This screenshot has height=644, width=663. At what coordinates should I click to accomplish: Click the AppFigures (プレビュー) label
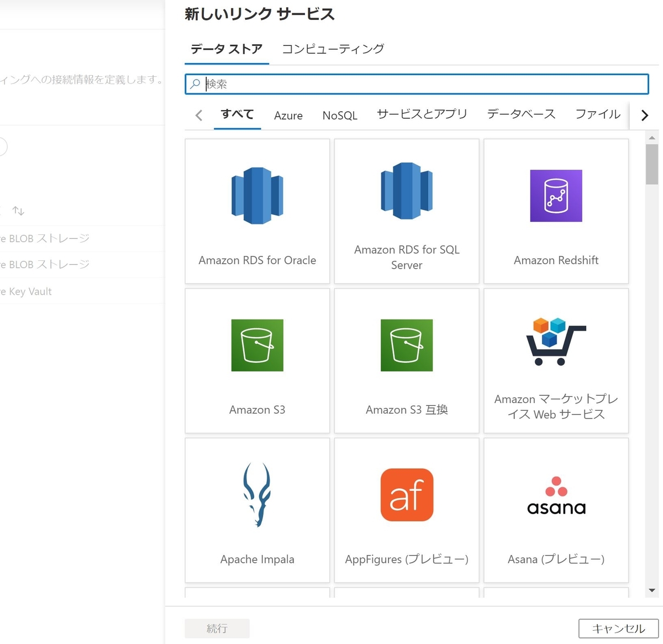pos(407,559)
